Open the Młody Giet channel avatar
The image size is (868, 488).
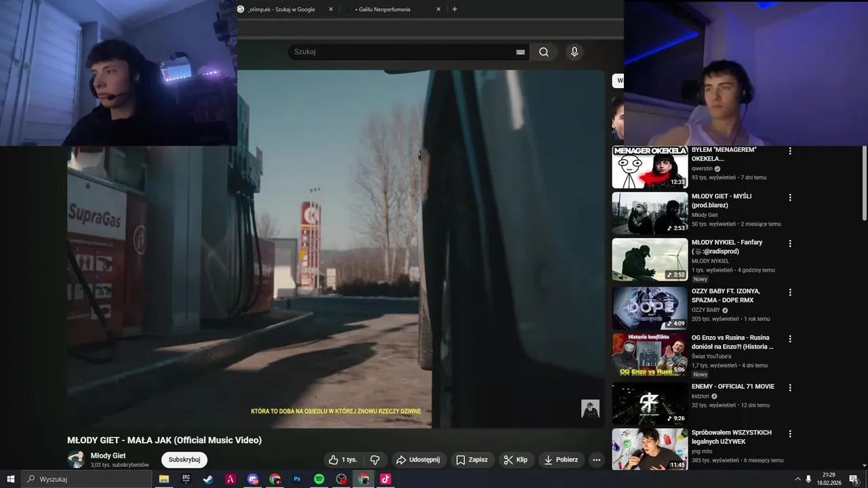[x=76, y=459]
